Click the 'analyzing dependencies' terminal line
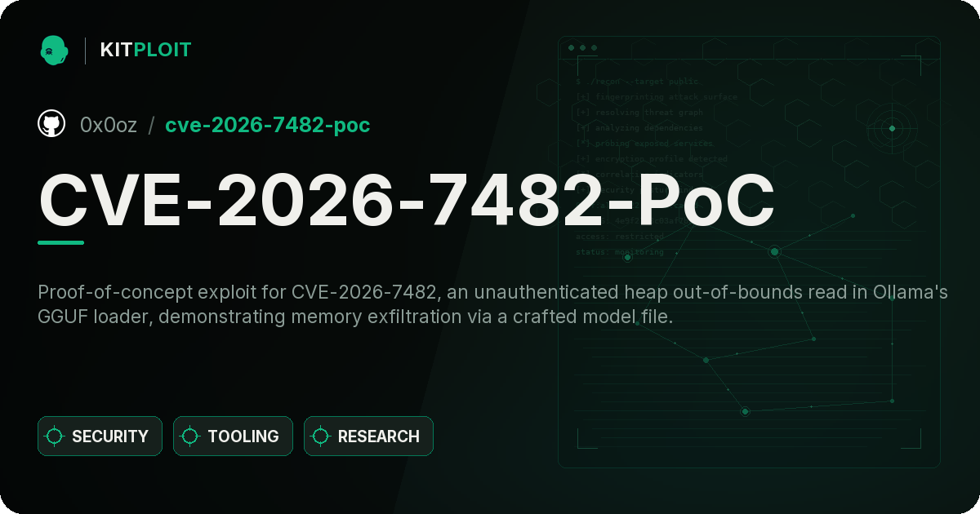Image resolution: width=980 pixels, height=514 pixels. (x=639, y=128)
